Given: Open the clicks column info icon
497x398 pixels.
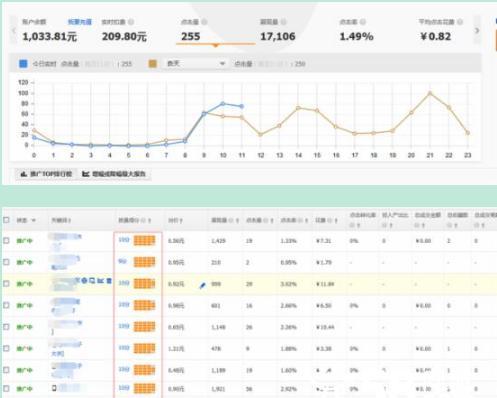Looking at the screenshot, I should pyautogui.click(x=266, y=220).
